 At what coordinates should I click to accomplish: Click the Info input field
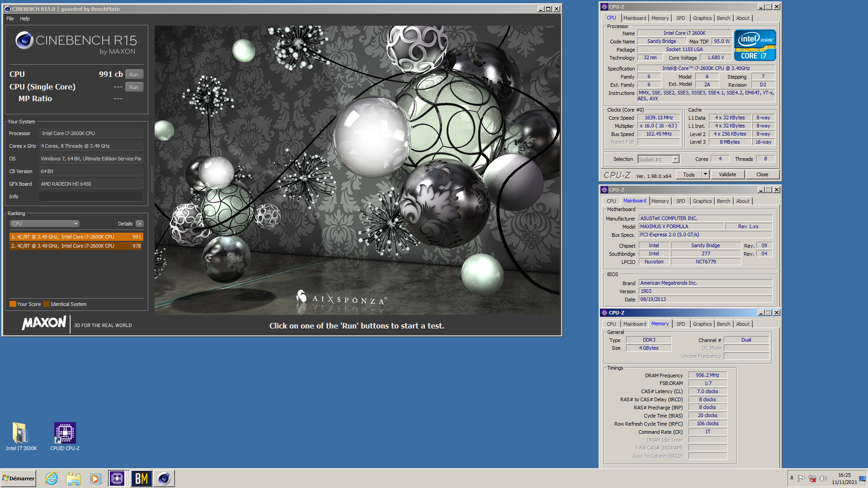pos(91,197)
